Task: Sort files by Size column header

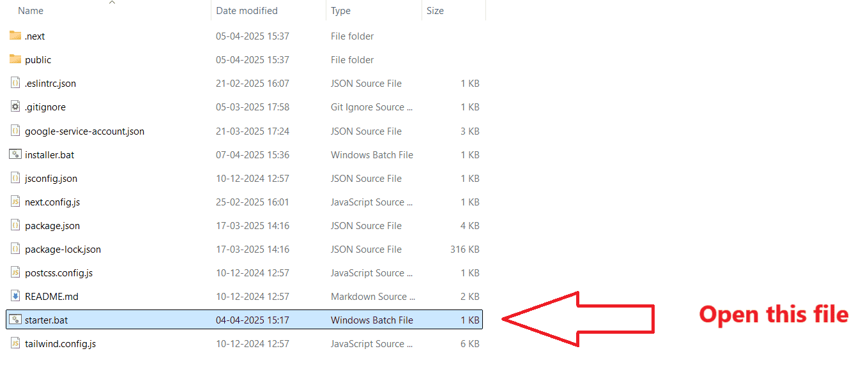Action: click(435, 11)
